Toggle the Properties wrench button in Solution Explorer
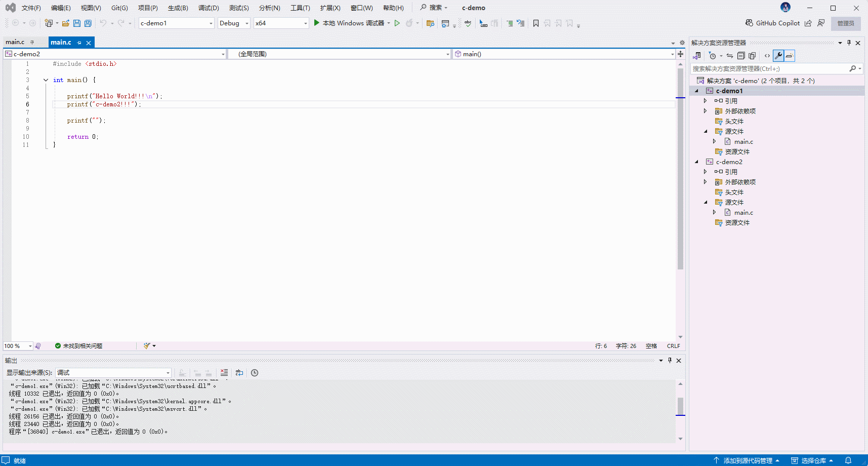The width and height of the screenshot is (868, 466). click(778, 56)
